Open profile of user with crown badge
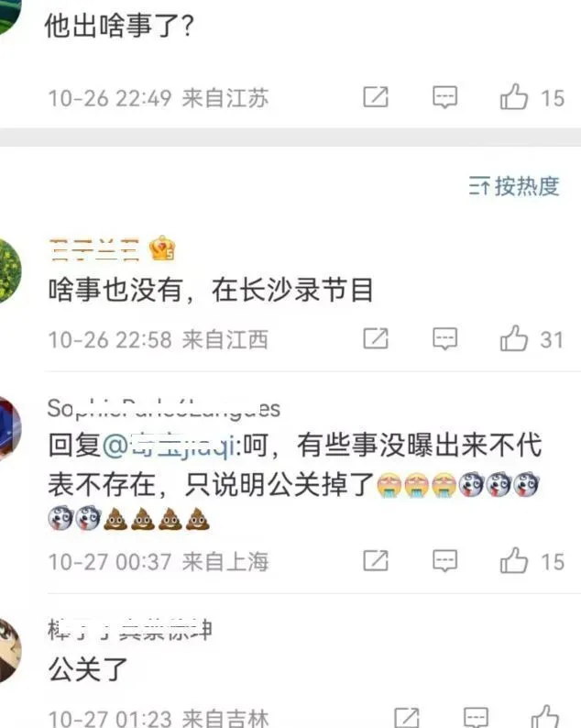581x728 pixels. coord(94,249)
